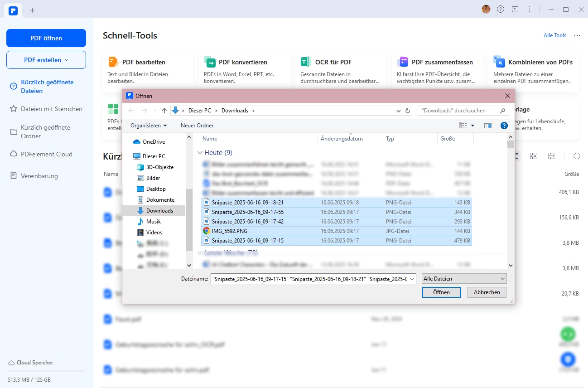Screen dimensions: 588x388
Task: Go back in the Öffnen dialog
Action: 131,111
